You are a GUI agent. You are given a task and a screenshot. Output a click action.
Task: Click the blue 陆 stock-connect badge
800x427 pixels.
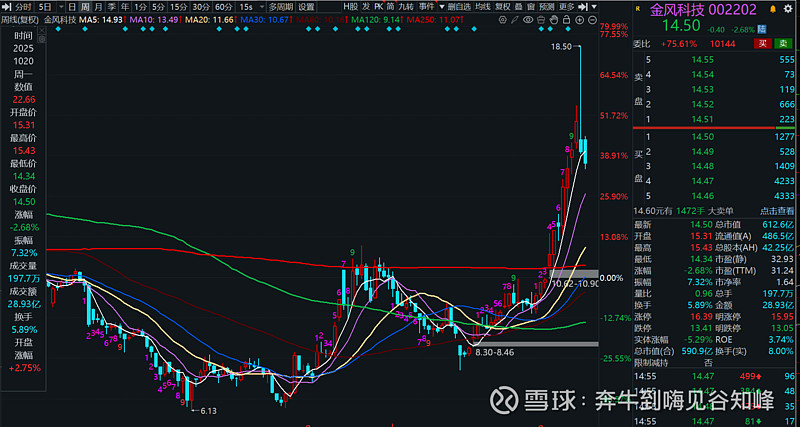tap(763, 28)
